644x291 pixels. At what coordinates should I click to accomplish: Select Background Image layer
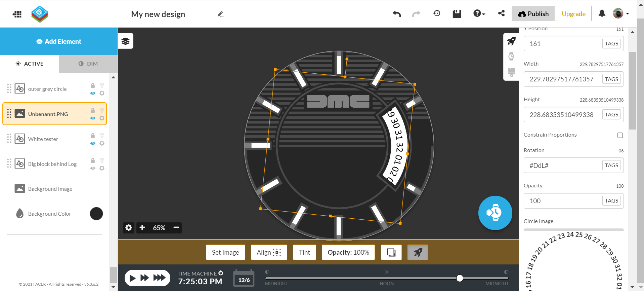pyautogui.click(x=54, y=189)
